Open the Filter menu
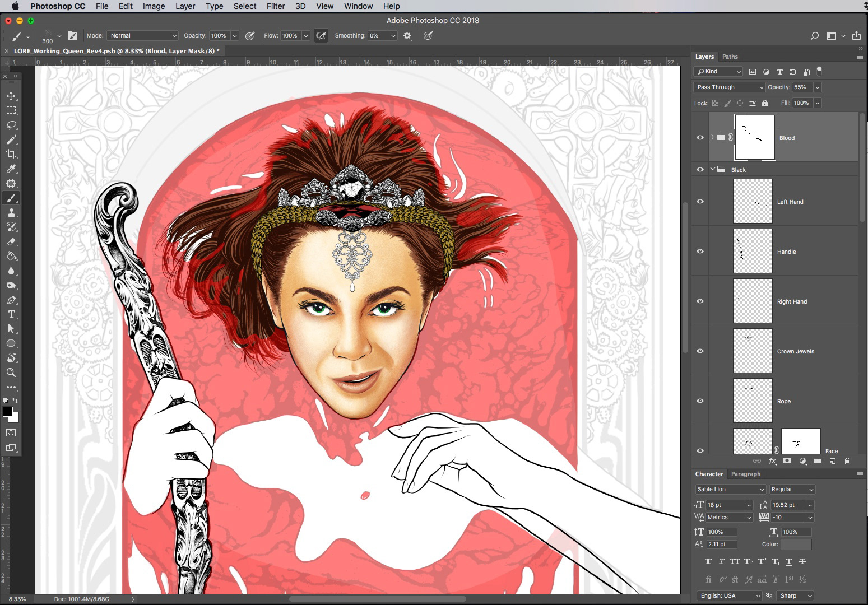Viewport: 868px width, 605px height. coord(275,6)
